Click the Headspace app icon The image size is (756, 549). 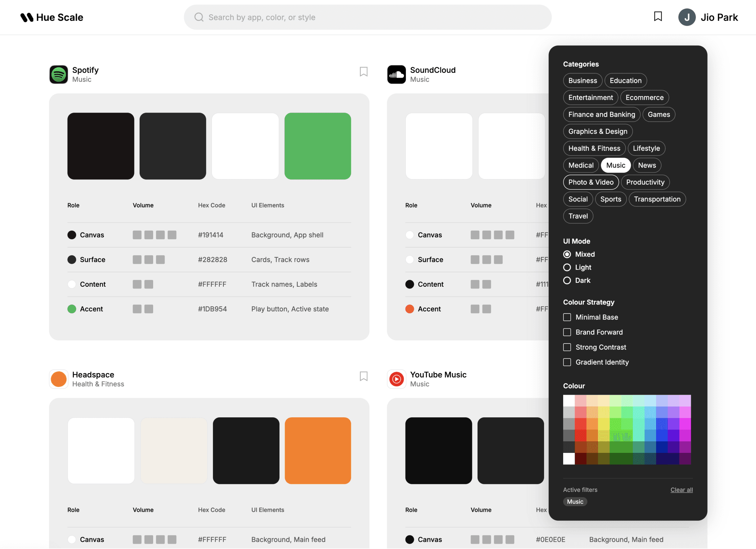(x=58, y=379)
